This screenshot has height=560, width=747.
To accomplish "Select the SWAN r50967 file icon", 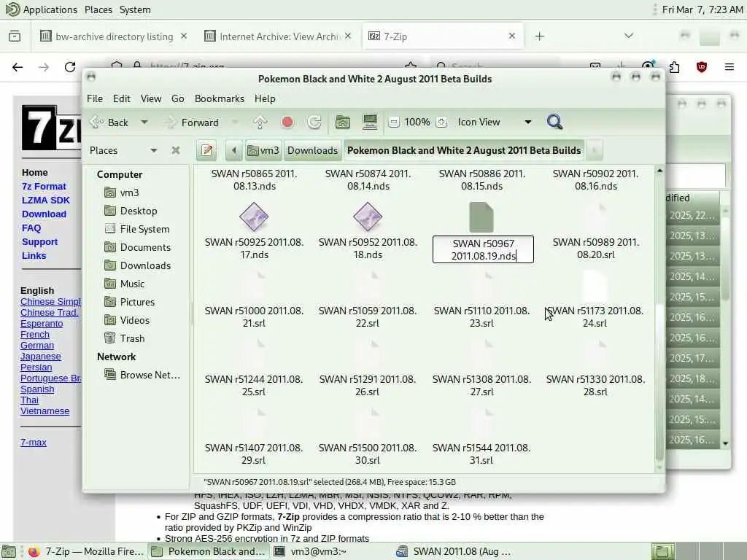I will pyautogui.click(x=481, y=217).
